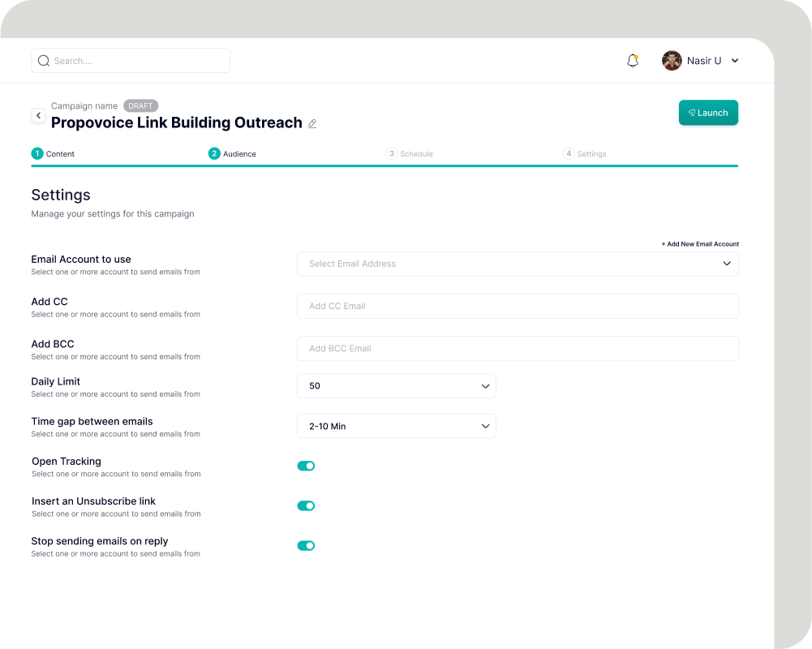The image size is (812, 649).
Task: Click the back arrow beside campaign name
Action: (x=38, y=116)
